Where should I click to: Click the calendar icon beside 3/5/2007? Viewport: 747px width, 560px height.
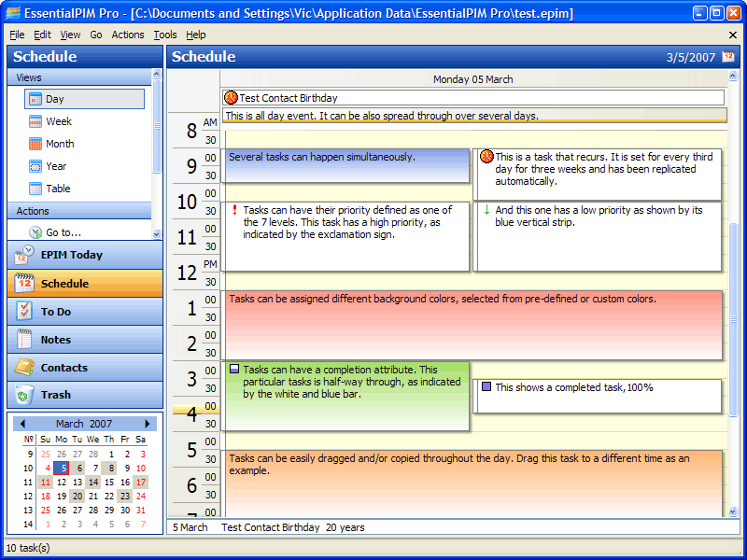(x=728, y=57)
